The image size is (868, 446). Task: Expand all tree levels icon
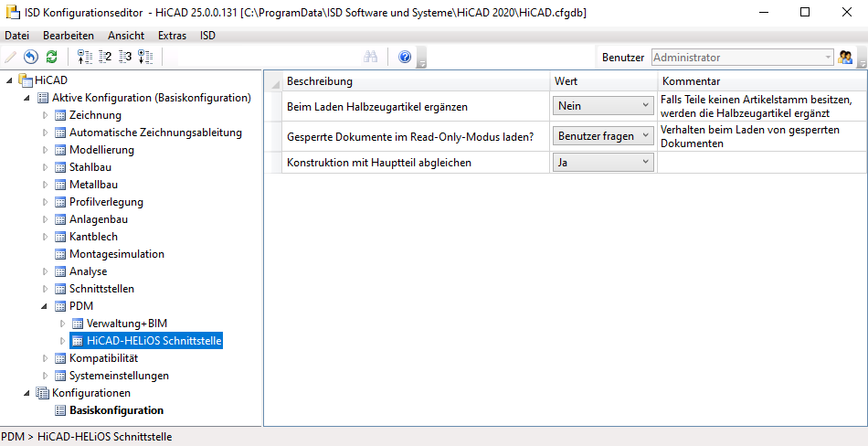[145, 57]
